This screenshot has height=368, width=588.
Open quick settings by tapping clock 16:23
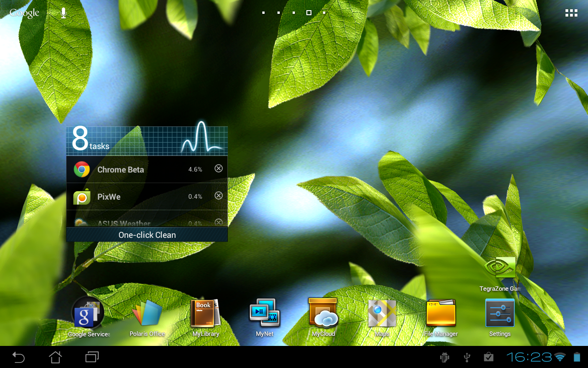point(529,357)
